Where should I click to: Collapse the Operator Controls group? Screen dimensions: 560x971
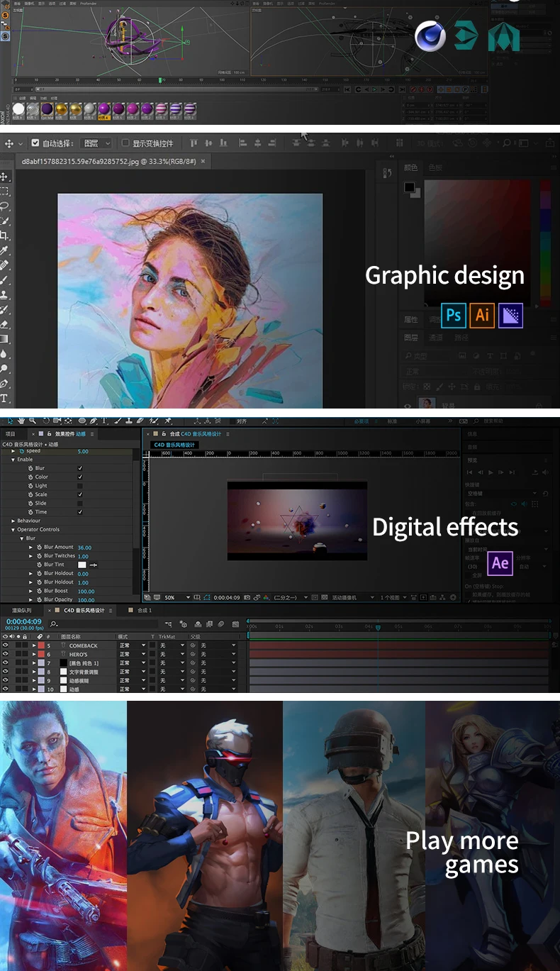13,529
